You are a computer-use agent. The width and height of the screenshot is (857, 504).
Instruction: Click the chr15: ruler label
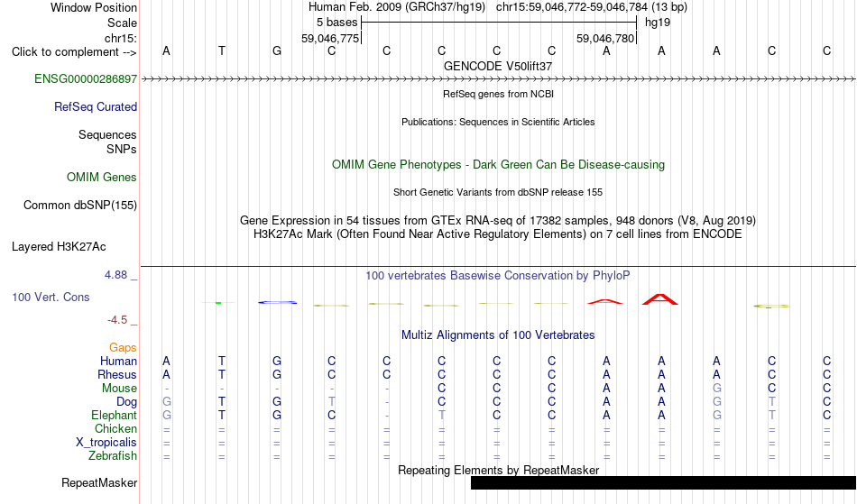pos(121,39)
